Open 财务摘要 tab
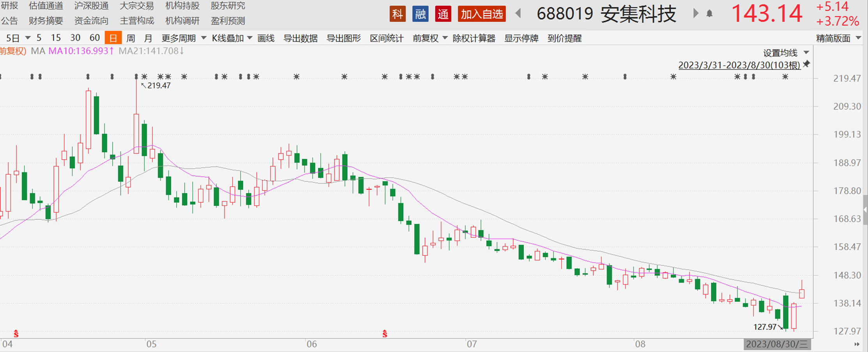Image resolution: width=868 pixels, height=352 pixels. (x=46, y=21)
